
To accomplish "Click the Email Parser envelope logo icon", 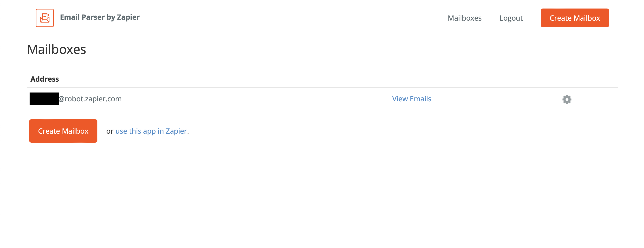I will (x=45, y=18).
